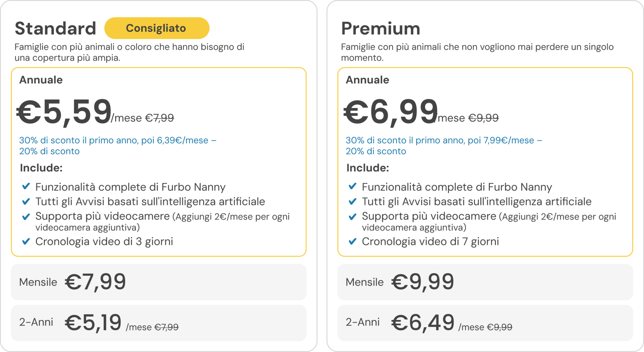The image size is (644, 352).
Task: Choose the Standard 2-Anni €5,19 plan
Action: point(158,323)
